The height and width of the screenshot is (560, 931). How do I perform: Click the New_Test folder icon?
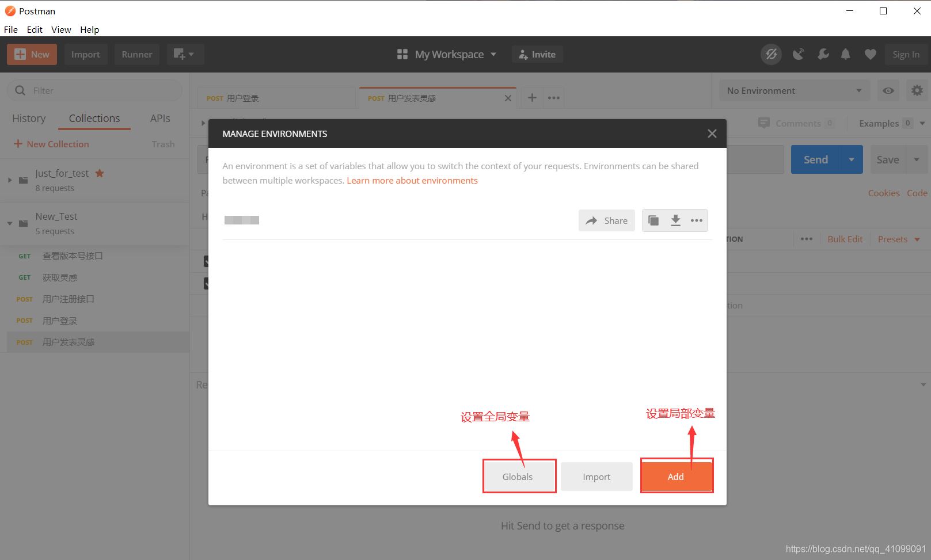[x=23, y=223]
